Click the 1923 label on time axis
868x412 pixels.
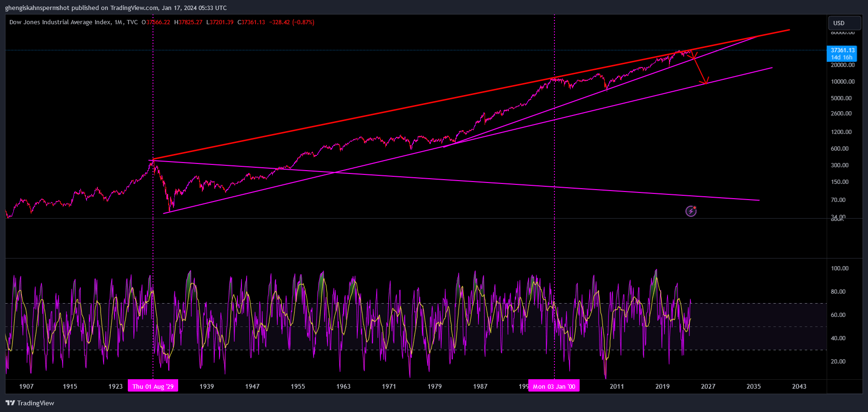coord(115,386)
